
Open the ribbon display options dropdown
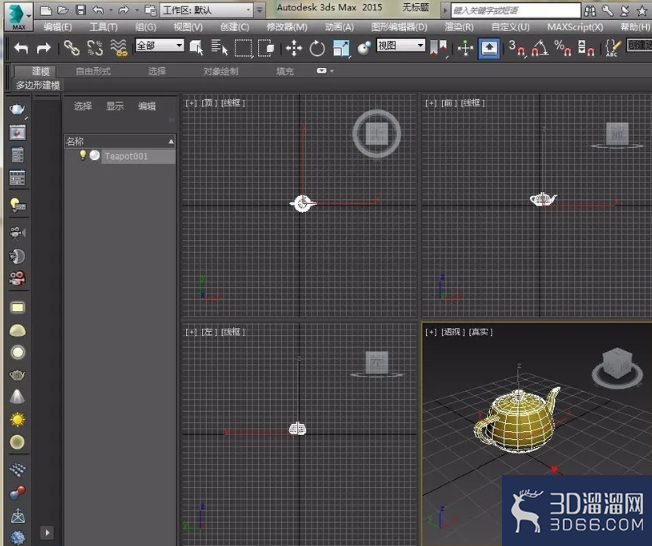click(x=325, y=71)
